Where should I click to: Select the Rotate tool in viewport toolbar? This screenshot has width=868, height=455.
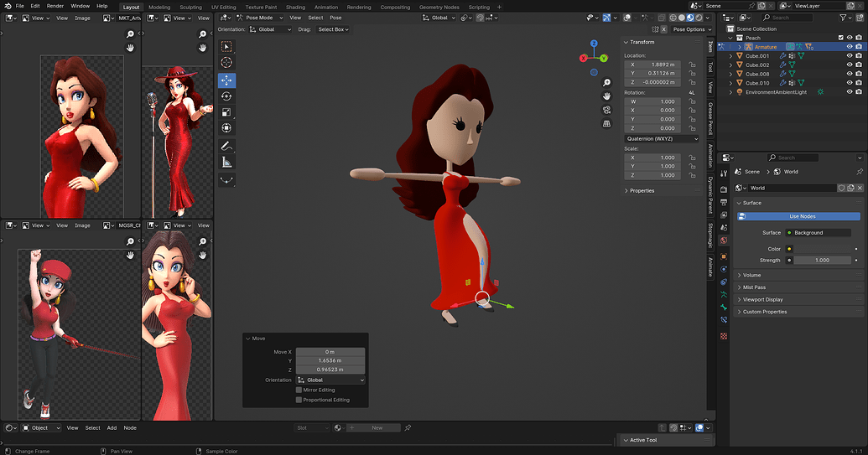coord(226,96)
